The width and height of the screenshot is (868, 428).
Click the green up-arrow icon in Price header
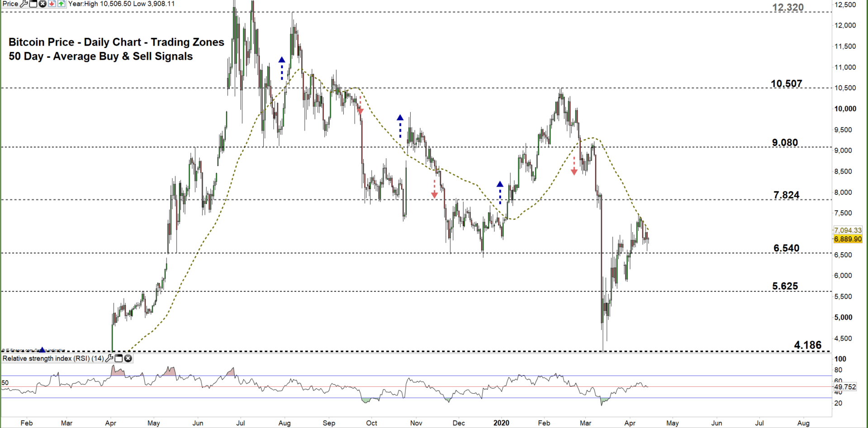[61, 4]
